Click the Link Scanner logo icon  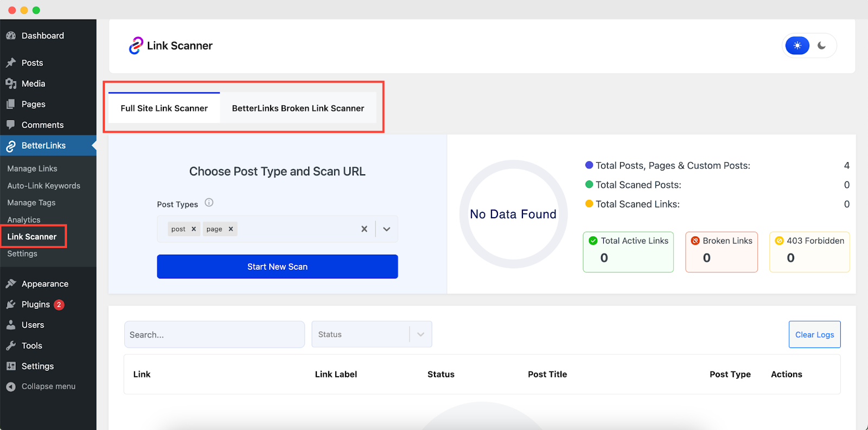pos(136,46)
